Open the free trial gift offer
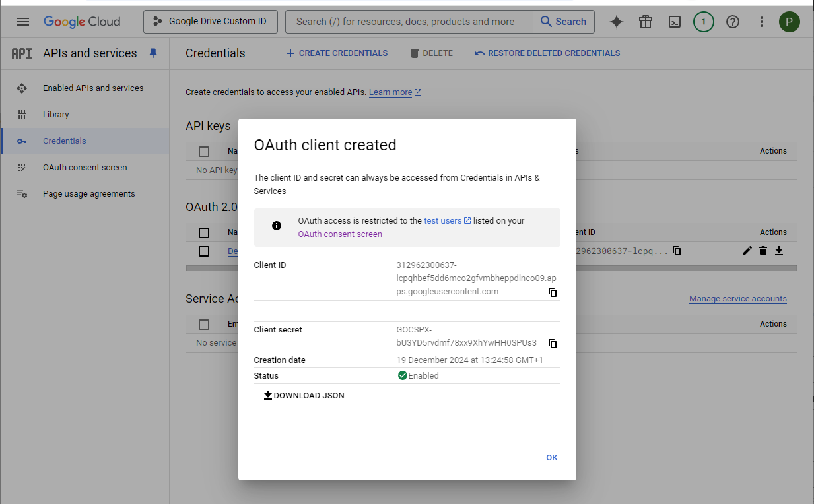814x504 pixels. point(645,22)
